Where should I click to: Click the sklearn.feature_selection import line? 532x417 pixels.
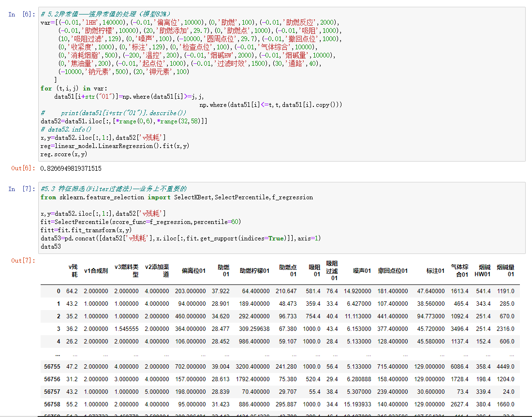tap(177, 197)
